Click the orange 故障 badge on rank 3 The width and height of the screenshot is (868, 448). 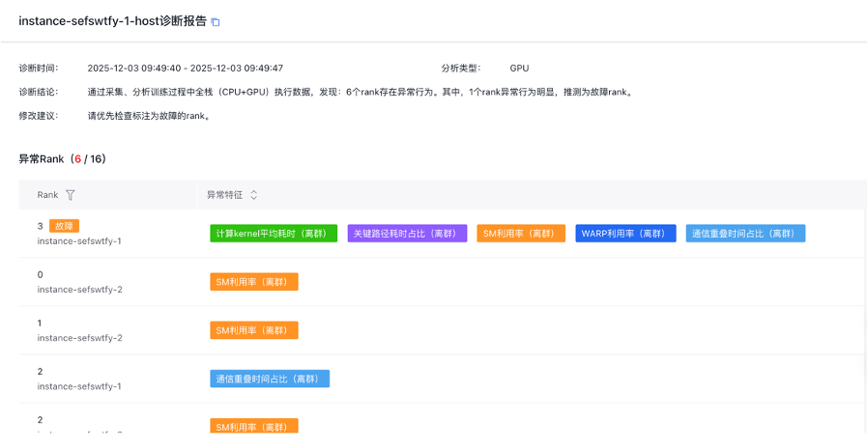pyautogui.click(x=64, y=226)
